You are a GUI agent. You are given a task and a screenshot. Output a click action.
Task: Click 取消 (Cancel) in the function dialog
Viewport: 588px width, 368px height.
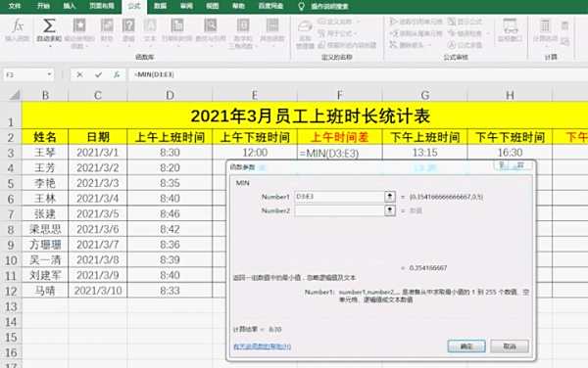tap(510, 346)
